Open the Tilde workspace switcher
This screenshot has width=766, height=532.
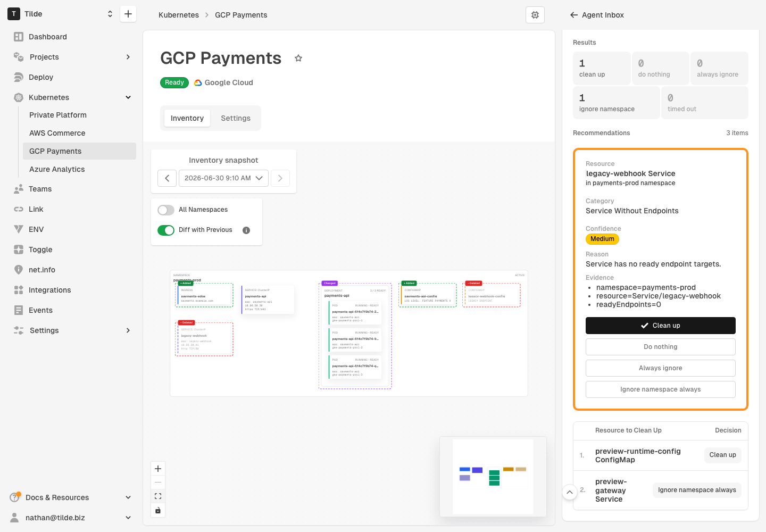(110, 14)
